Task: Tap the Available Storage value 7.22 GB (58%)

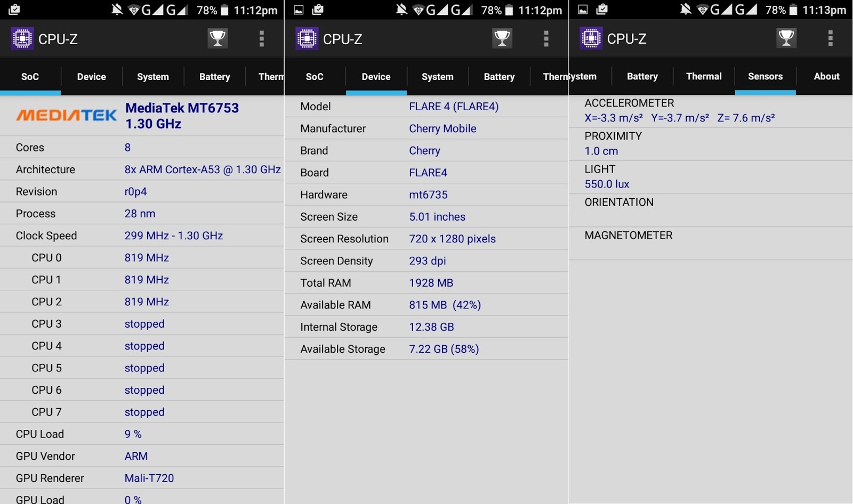Action: 444,349
